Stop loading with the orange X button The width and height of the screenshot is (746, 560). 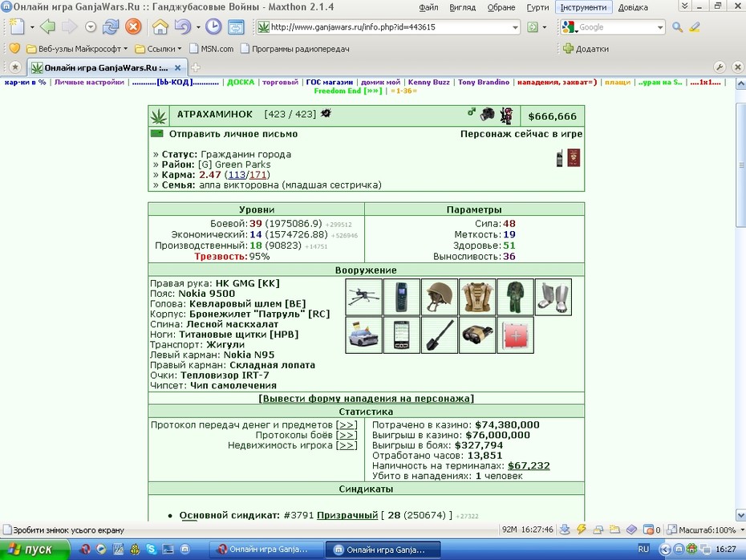click(x=133, y=26)
